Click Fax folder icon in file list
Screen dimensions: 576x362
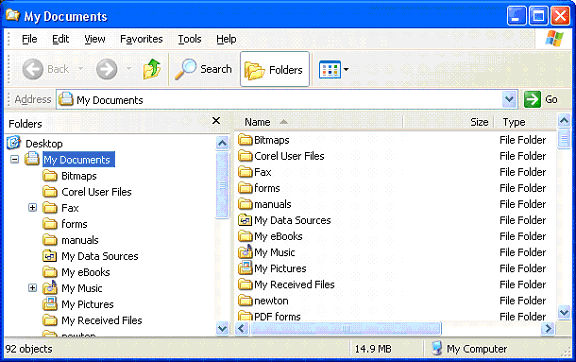point(245,172)
